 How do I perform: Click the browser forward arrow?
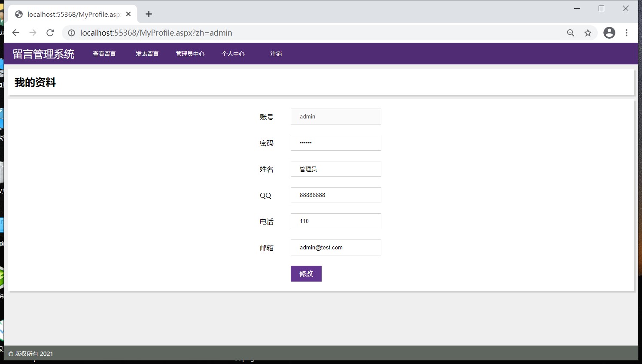point(33,33)
